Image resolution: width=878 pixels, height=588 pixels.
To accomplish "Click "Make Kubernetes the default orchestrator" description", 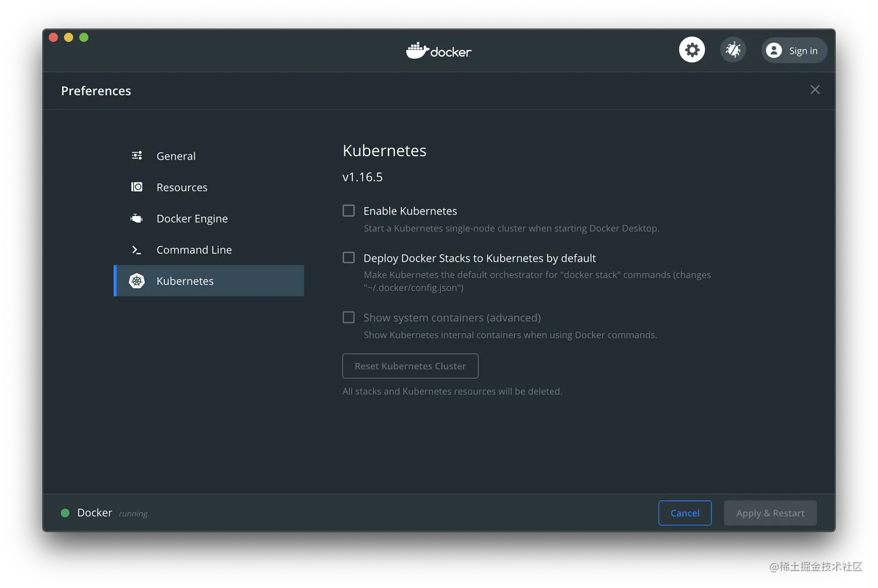I will tap(537, 282).
